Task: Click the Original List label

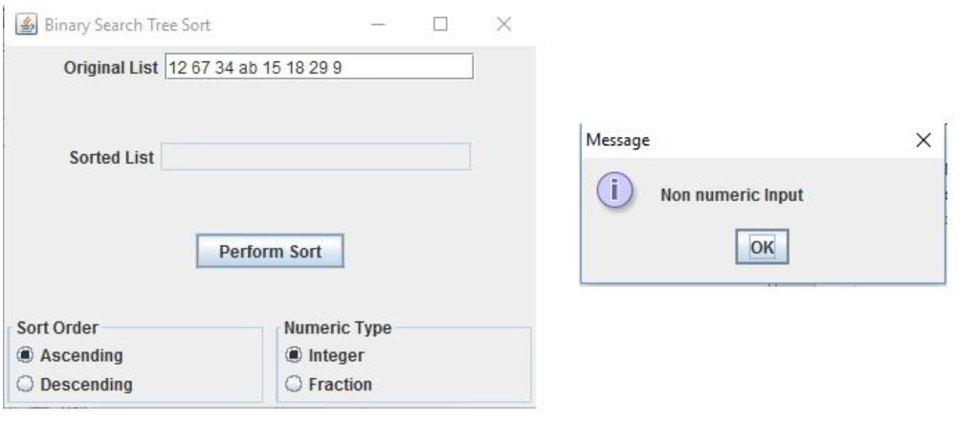Action: coord(111,68)
